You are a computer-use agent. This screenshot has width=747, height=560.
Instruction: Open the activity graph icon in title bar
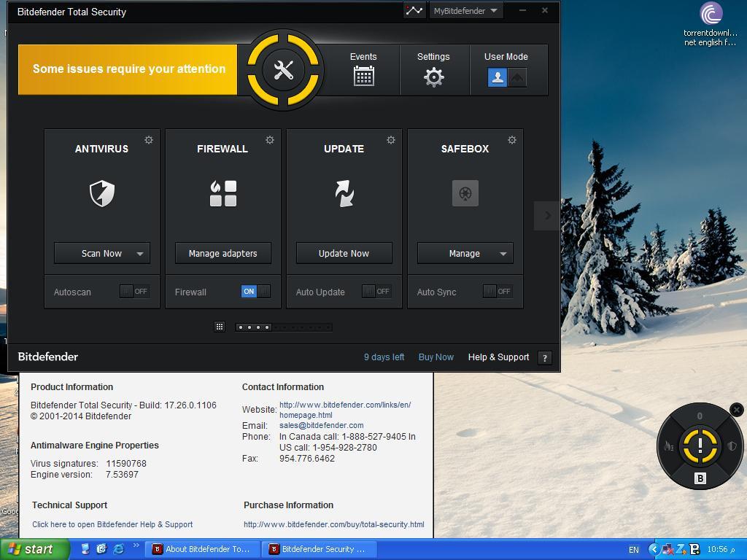tap(414, 10)
